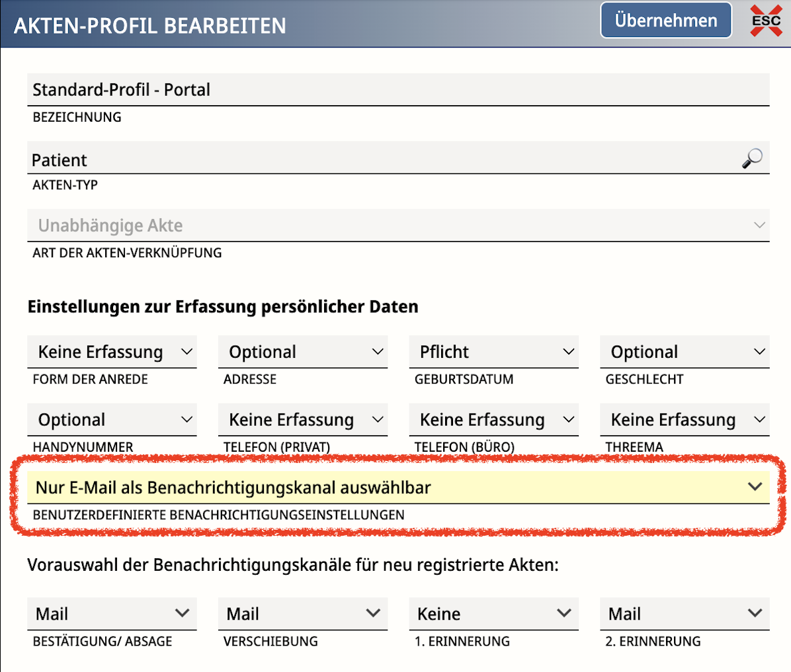
Task: Expand the Handynummer dropdown
Action: (x=112, y=420)
